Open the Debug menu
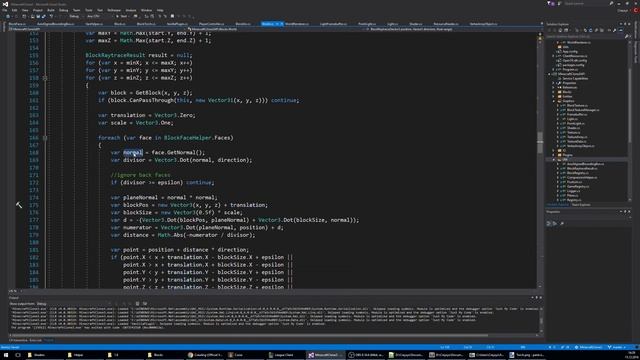 coord(64,10)
